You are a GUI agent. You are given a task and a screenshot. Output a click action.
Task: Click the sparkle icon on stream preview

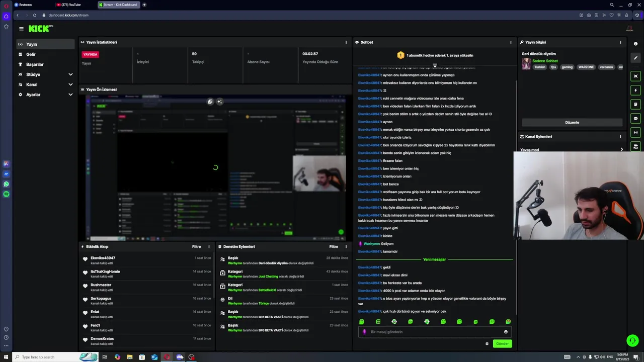click(219, 102)
